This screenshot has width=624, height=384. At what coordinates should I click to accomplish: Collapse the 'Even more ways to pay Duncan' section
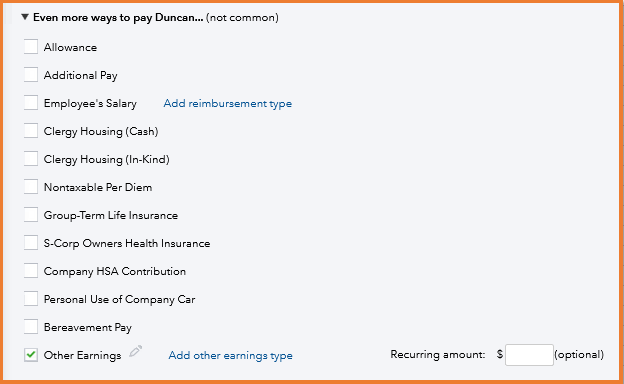pos(25,17)
